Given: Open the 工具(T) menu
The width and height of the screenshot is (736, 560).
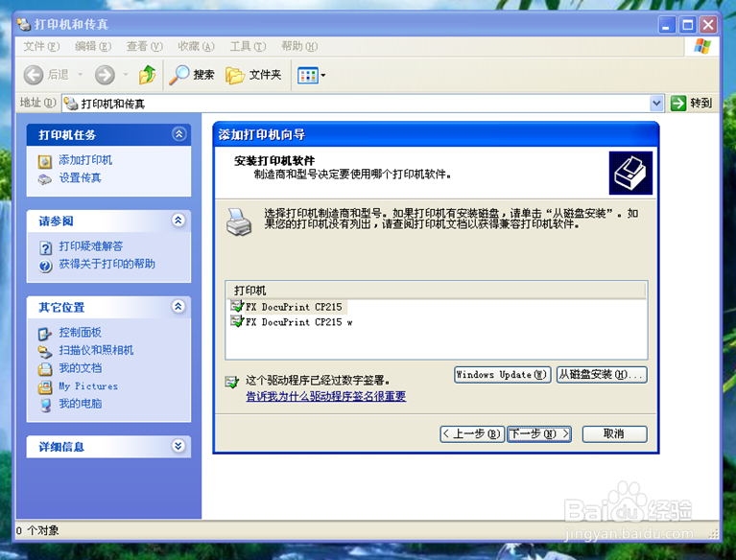Looking at the screenshot, I should (x=248, y=46).
